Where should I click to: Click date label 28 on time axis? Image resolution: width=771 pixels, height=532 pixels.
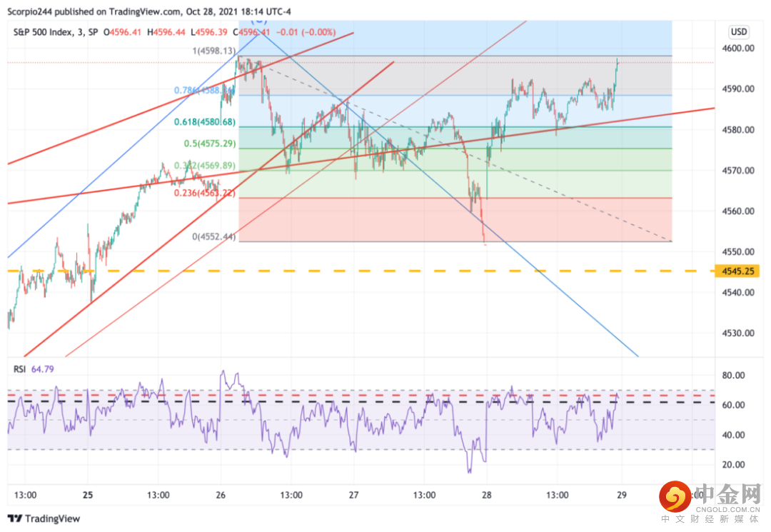[x=486, y=495]
